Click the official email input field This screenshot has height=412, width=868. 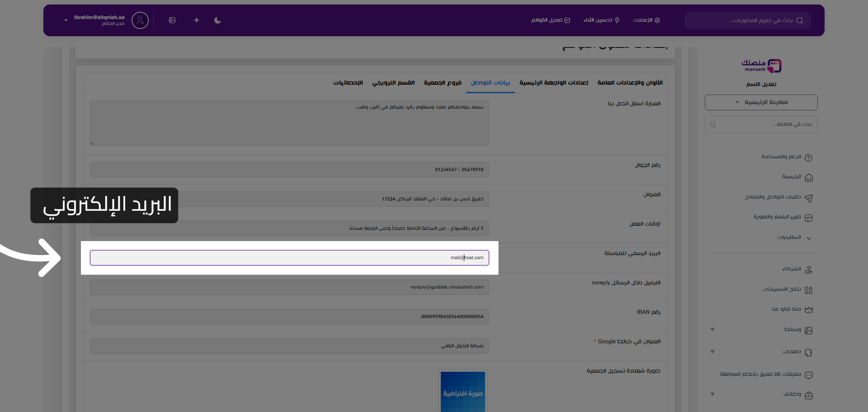coord(289,258)
